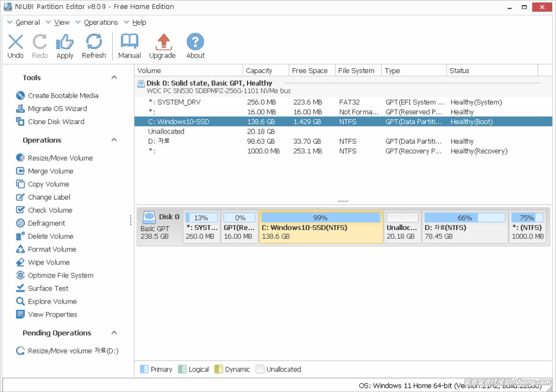Click the Apply thumbs-up toolbar icon

click(65, 46)
